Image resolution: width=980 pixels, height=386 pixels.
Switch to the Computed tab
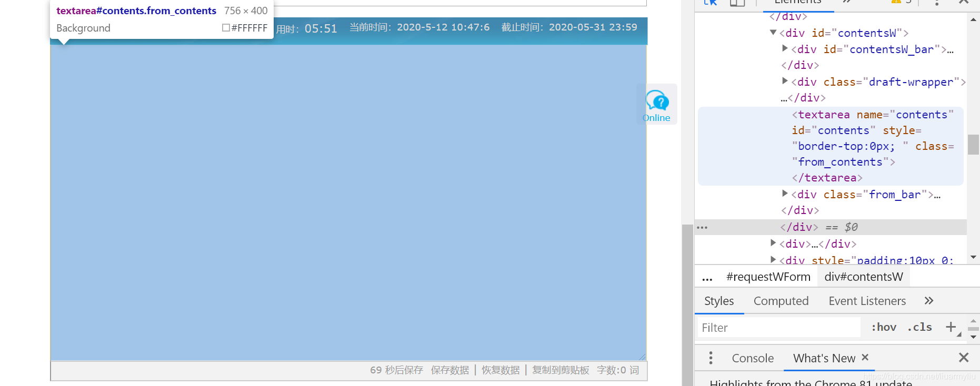click(781, 301)
